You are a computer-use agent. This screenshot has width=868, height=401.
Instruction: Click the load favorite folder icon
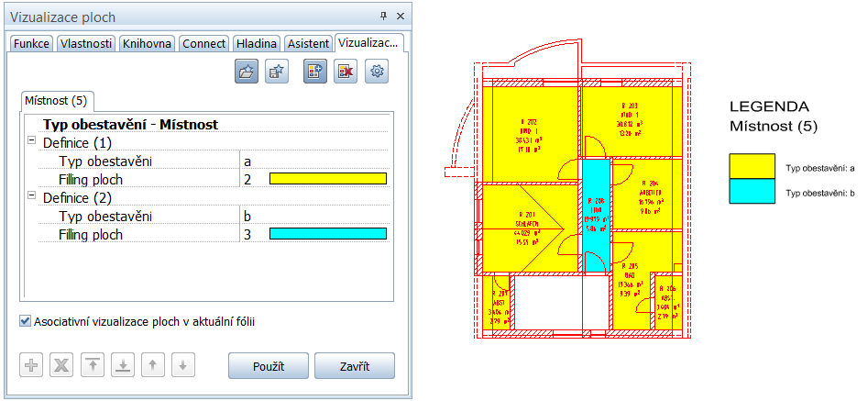(x=247, y=72)
